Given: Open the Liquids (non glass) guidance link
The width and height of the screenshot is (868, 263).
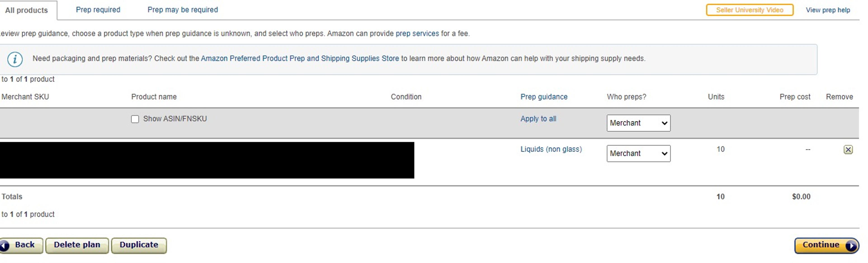Looking at the screenshot, I should pos(551,149).
